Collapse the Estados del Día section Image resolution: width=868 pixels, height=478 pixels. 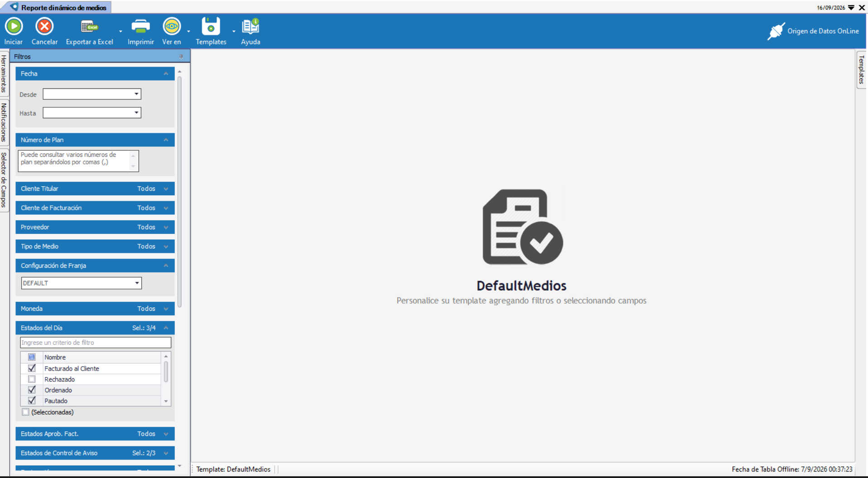(x=166, y=328)
